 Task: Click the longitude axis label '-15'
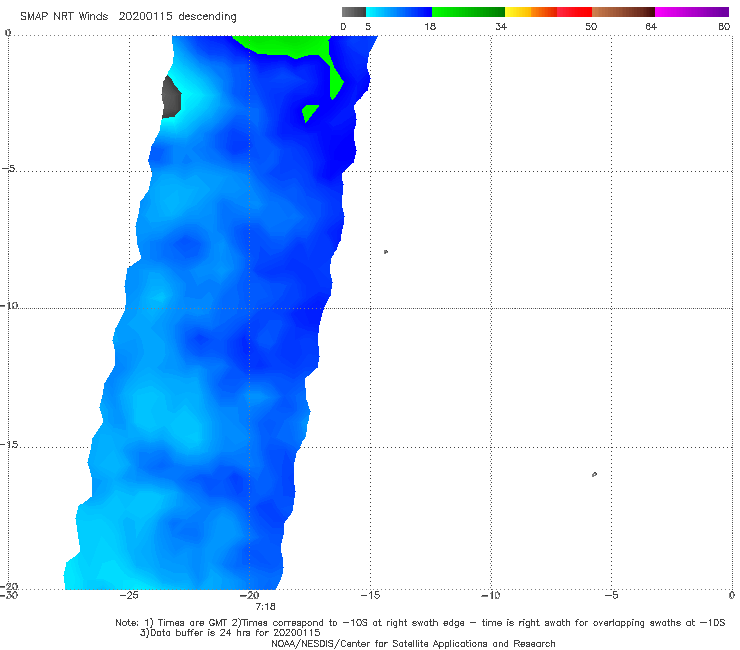coord(370,595)
